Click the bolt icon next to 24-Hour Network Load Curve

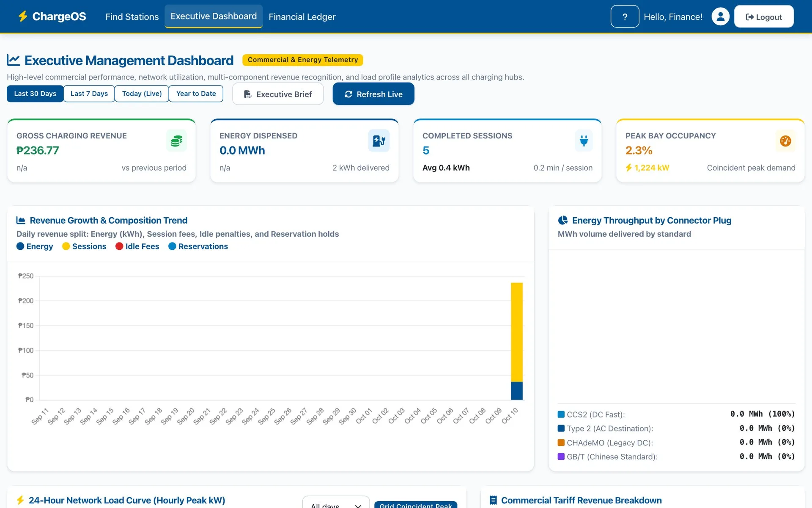[20, 500]
